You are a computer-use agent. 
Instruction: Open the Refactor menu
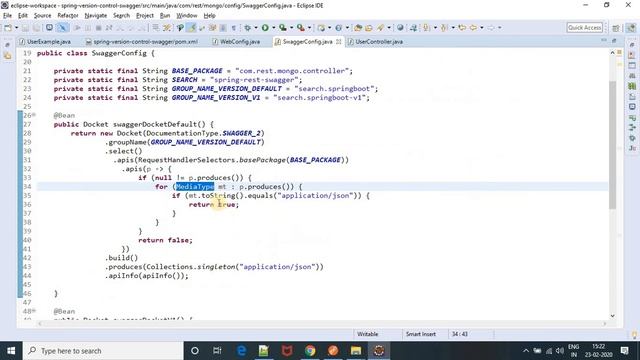coord(68,16)
